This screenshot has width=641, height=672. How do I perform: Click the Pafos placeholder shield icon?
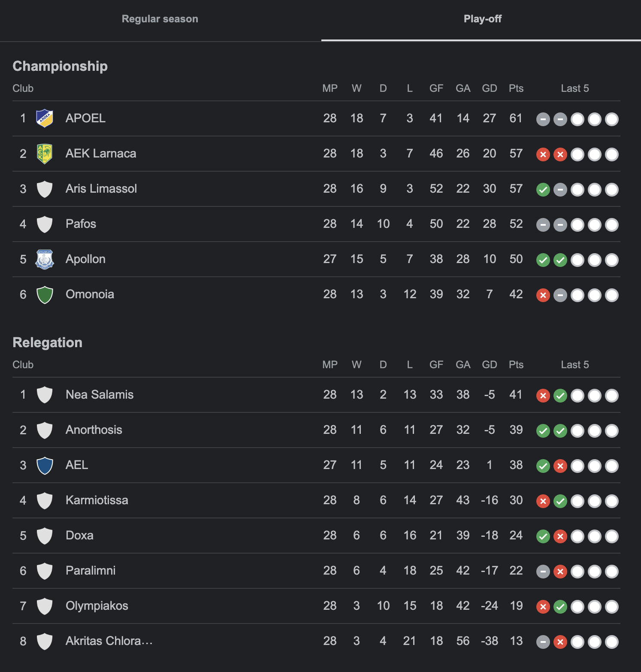45,224
